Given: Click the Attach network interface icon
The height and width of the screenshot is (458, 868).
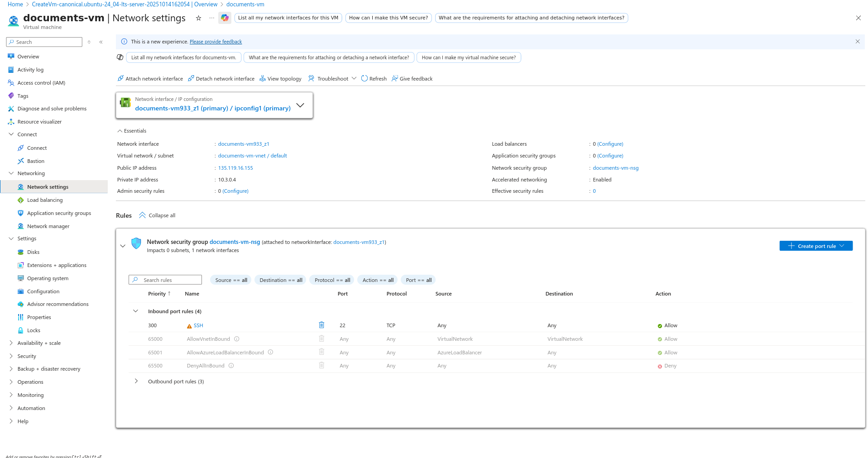Looking at the screenshot, I should (120, 78).
